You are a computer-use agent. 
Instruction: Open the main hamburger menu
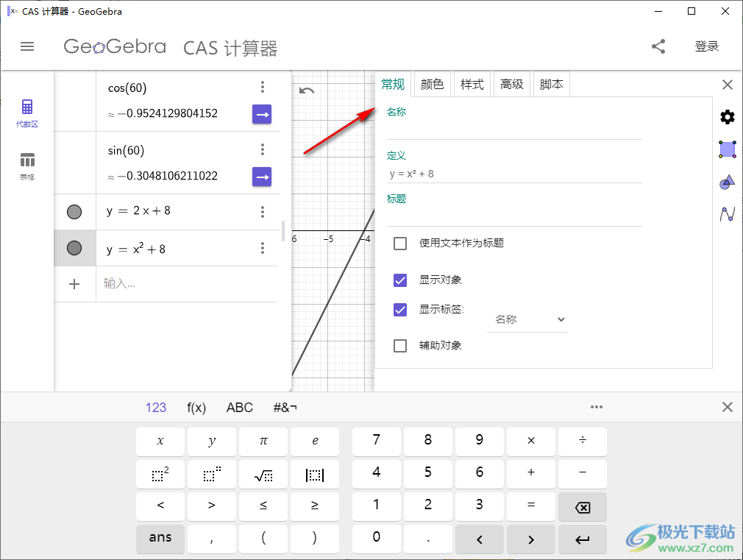pos(27,46)
